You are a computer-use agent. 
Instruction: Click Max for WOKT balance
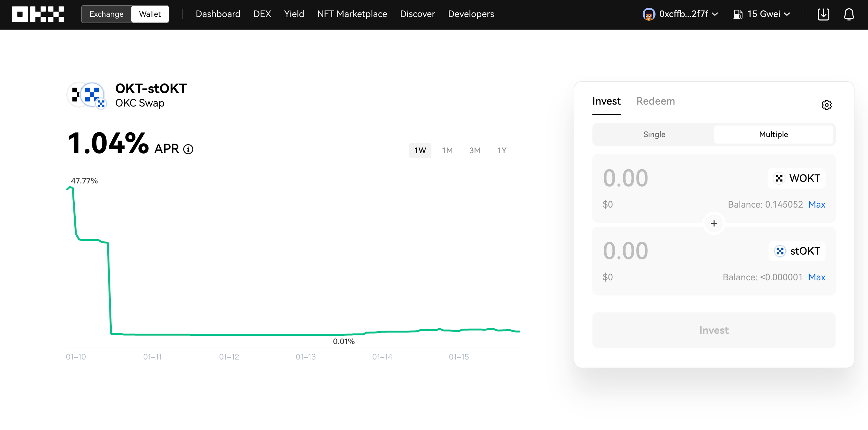[816, 204]
